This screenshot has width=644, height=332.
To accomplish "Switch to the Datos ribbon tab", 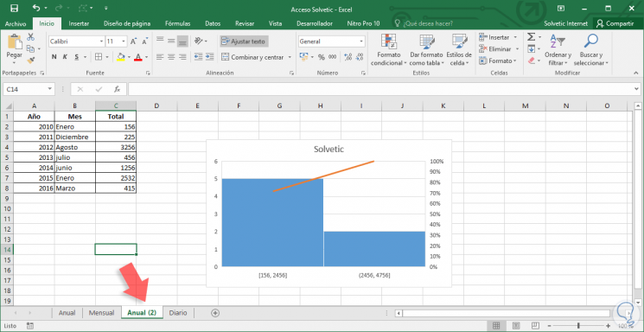I will [213, 24].
